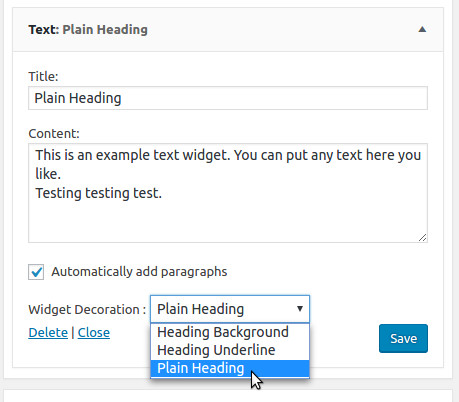Viewport: 459px width, 402px height.
Task: Click the Widget Decoration dropdown arrow
Action: click(x=300, y=309)
